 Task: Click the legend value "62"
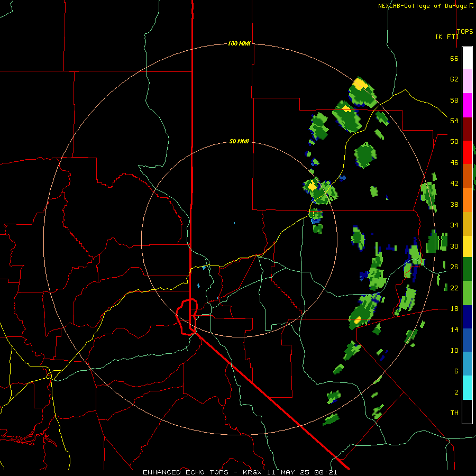454,79
